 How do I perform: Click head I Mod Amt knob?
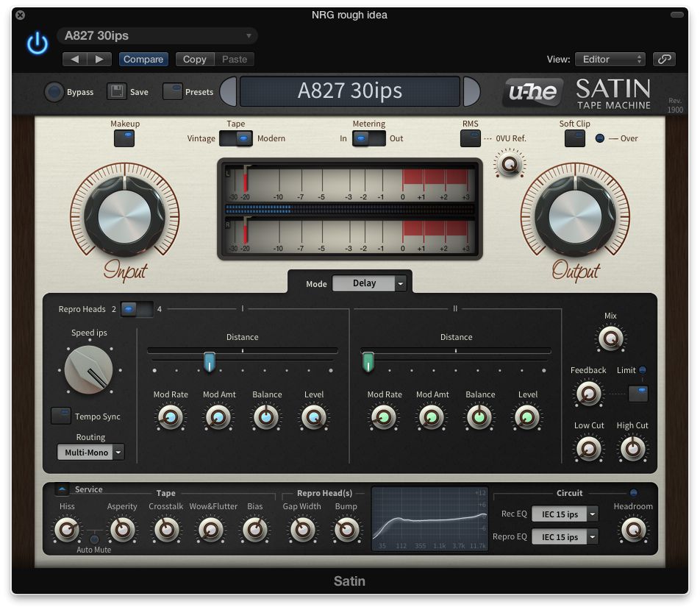point(218,417)
